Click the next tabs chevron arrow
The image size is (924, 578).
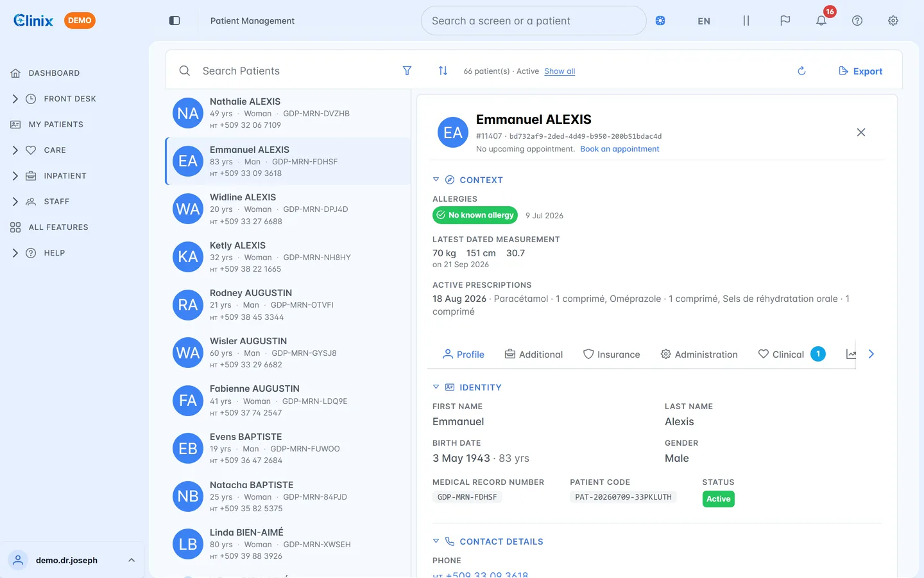871,354
